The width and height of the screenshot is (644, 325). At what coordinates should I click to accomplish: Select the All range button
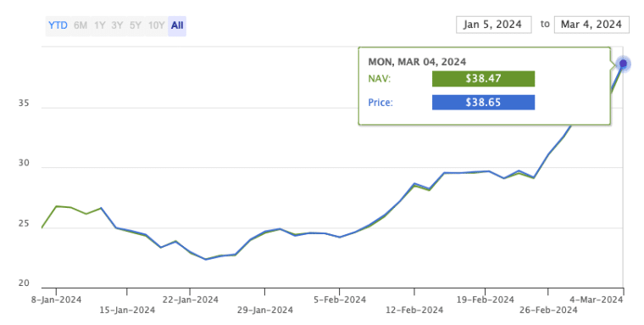[177, 25]
